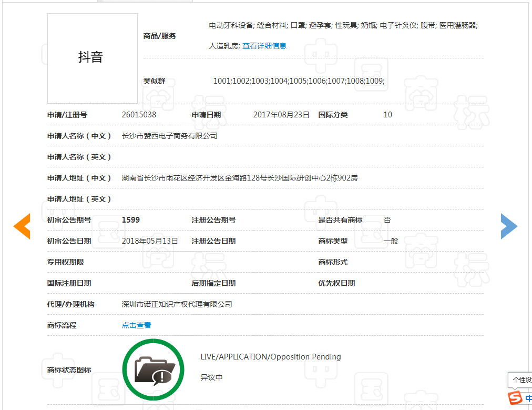Click the 后期指定日期 label
Viewport: 532px width, 410px height.
pos(214,283)
